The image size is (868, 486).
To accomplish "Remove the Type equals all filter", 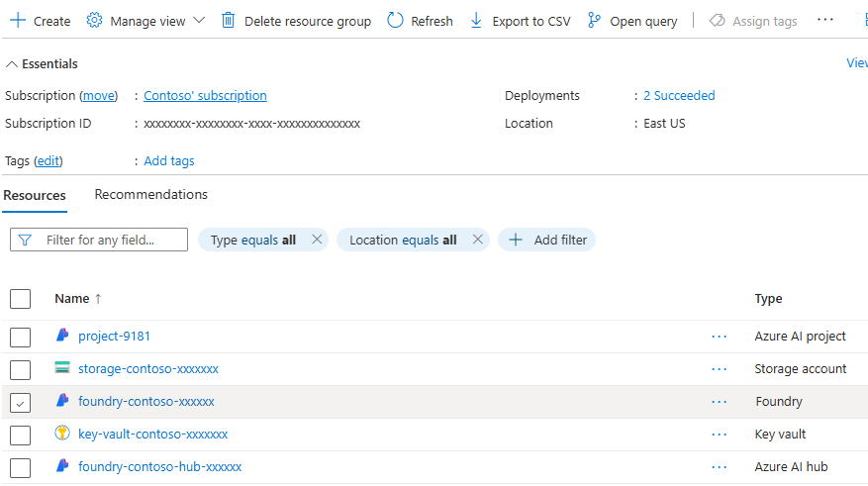I will [x=317, y=240].
